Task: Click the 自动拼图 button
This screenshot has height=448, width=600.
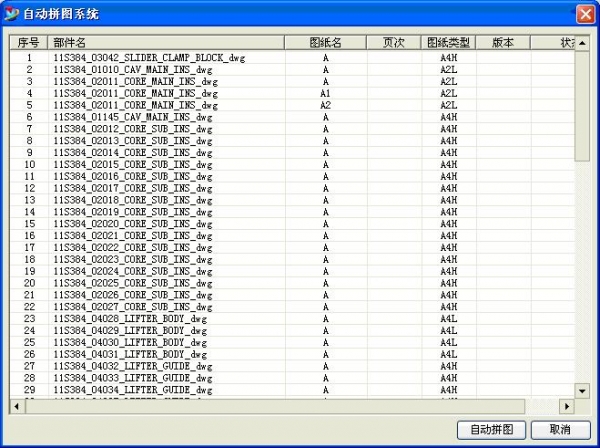Action: 491,429
